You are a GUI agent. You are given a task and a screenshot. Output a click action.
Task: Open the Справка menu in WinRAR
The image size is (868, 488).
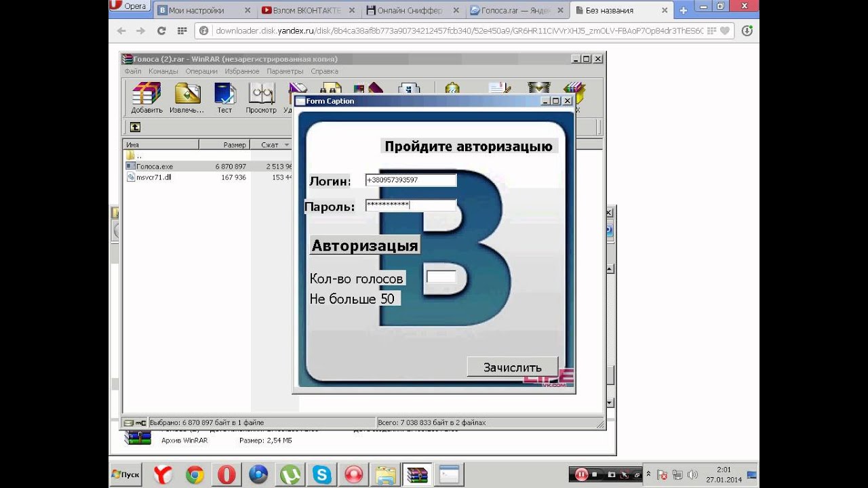(324, 71)
